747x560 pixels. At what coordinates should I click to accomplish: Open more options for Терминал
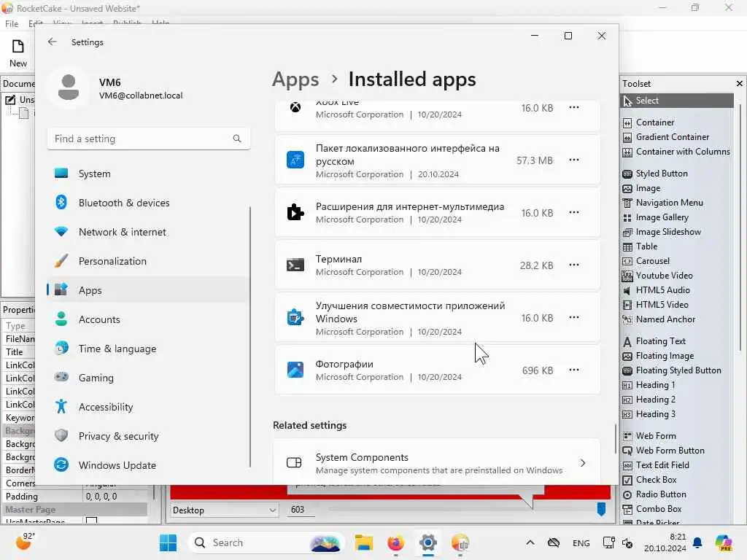point(574,265)
